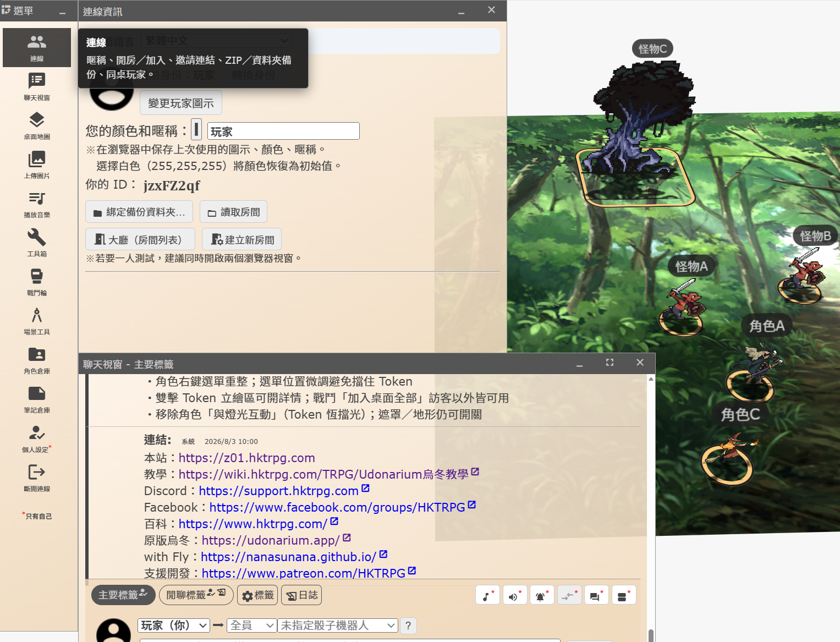Open the 角色倉庫 character storage icon

37,360
